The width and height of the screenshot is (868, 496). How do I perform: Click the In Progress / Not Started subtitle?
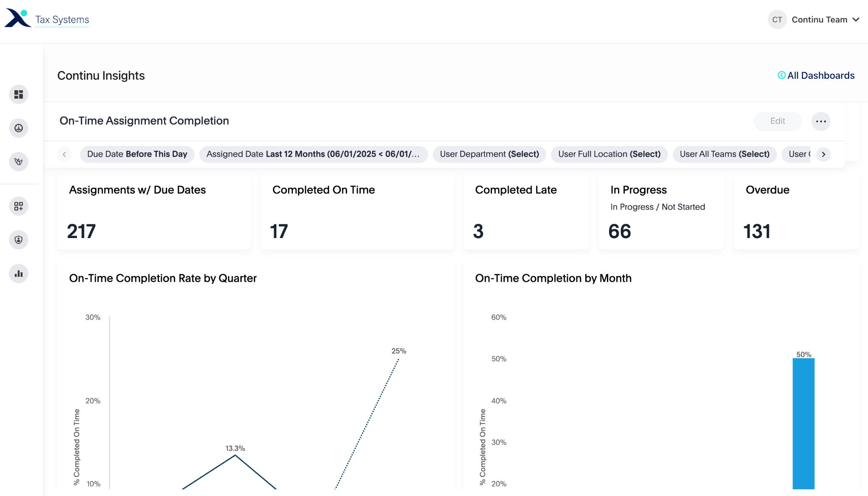coord(658,207)
